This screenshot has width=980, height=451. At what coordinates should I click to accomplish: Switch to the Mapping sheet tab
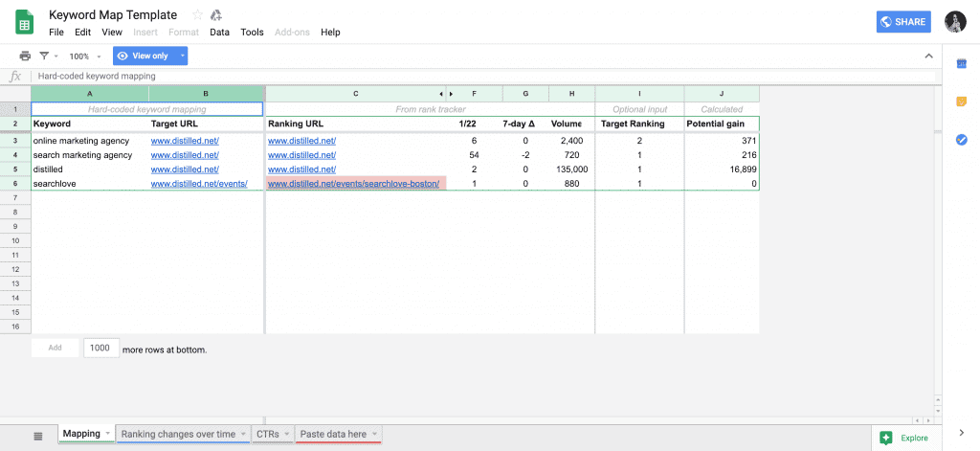[81, 434]
